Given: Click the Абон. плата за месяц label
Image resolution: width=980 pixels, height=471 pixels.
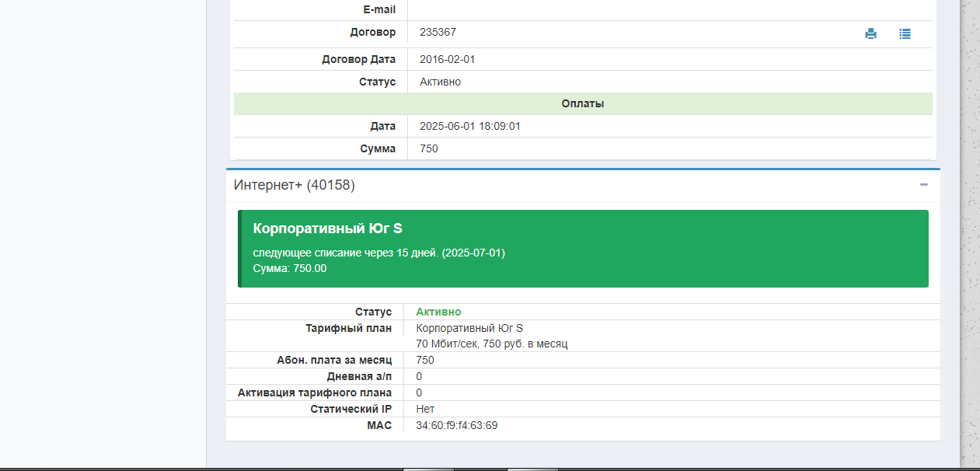Looking at the screenshot, I should pyautogui.click(x=334, y=360).
